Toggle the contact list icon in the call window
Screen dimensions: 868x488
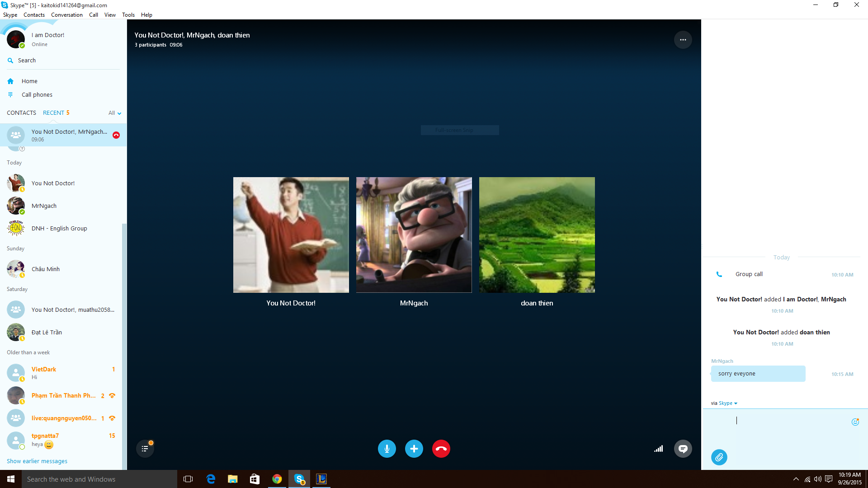point(145,449)
